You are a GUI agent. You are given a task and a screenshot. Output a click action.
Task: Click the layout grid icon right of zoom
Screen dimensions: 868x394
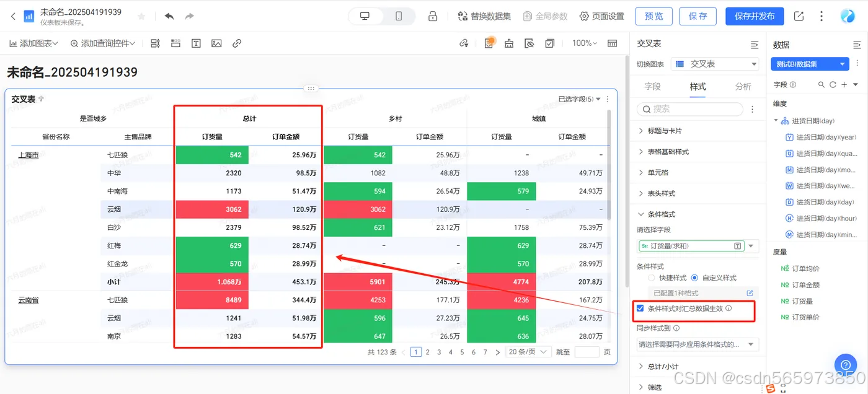pos(612,43)
